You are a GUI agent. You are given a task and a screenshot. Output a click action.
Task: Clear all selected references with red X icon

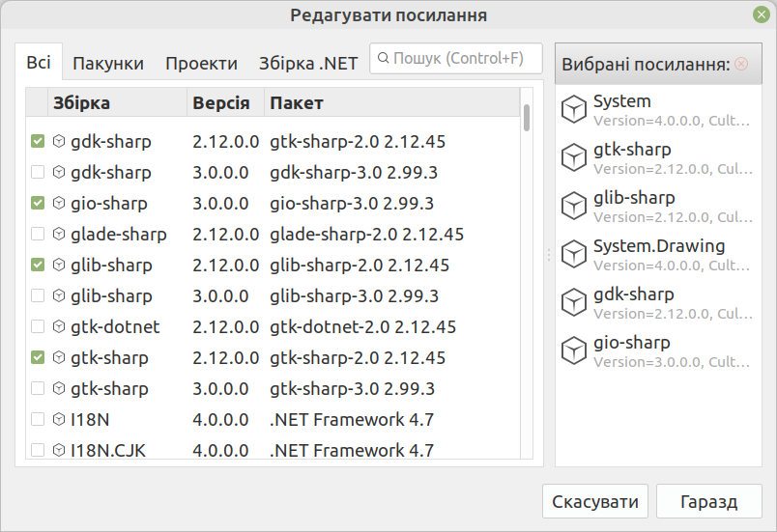(x=741, y=64)
